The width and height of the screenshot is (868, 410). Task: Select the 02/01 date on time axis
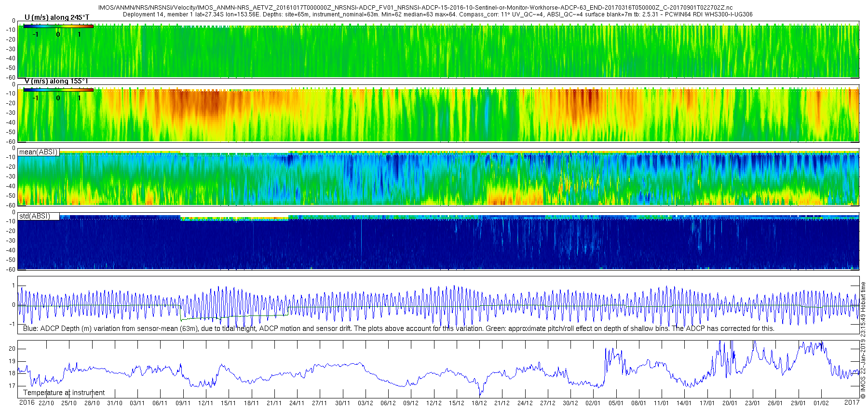(x=593, y=403)
